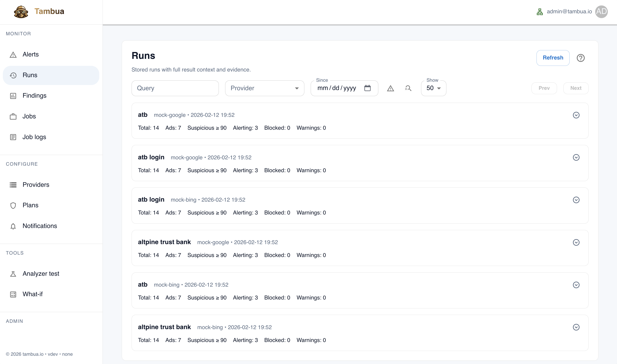This screenshot has height=364, width=617.
Task: Expand the altpine trust bank mock-google run
Action: [x=576, y=242]
